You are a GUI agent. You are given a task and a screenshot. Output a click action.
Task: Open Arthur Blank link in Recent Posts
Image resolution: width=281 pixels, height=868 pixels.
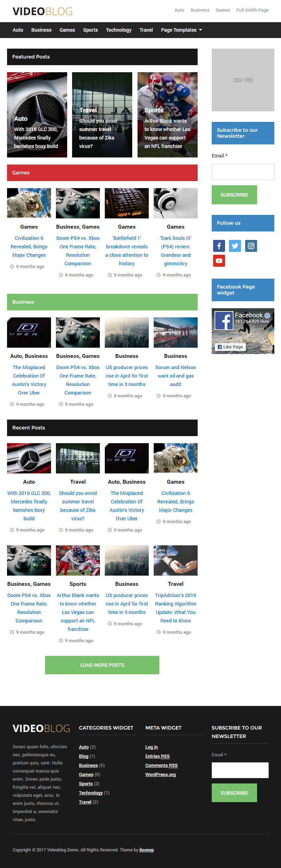pos(78,612)
